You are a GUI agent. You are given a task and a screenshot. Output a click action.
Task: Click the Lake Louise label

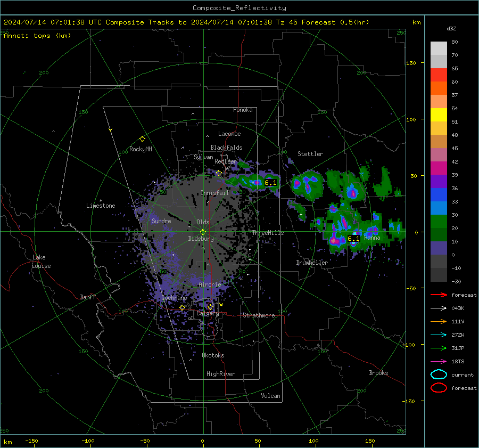pyautogui.click(x=41, y=262)
